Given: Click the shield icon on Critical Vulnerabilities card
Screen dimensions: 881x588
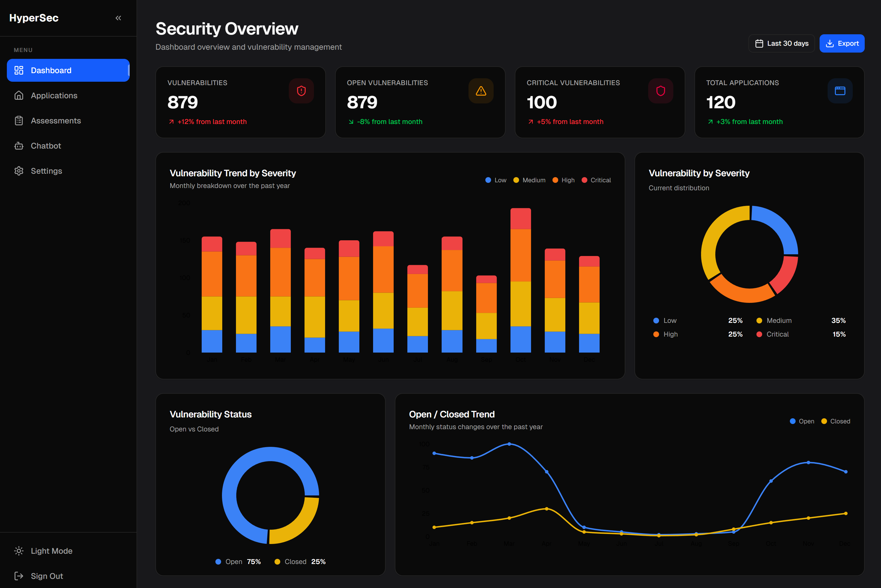Looking at the screenshot, I should 660,90.
